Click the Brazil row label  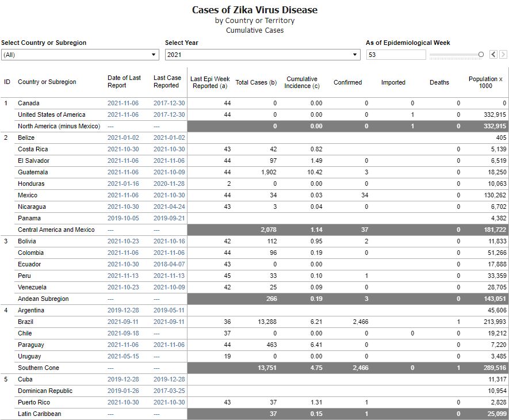(x=26, y=322)
